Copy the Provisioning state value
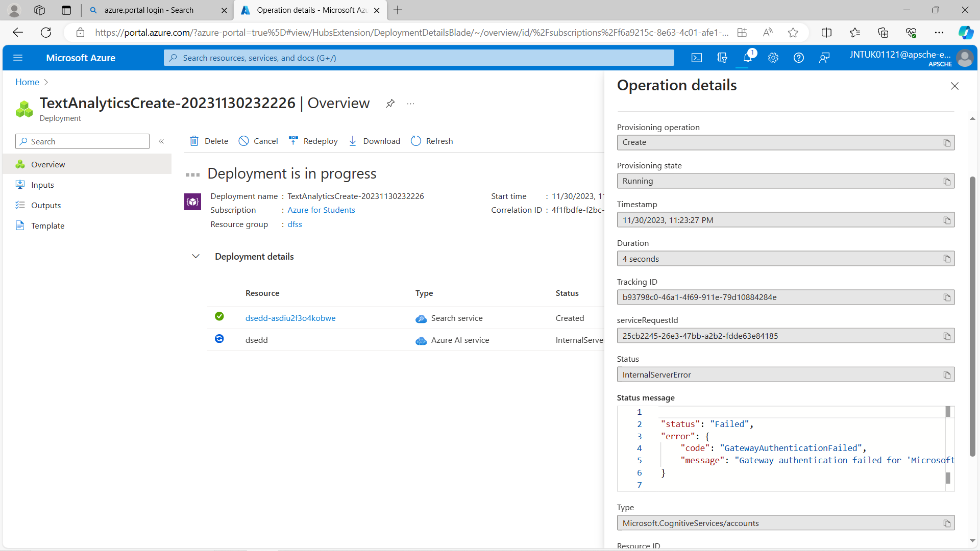The width and height of the screenshot is (980, 551). tap(947, 182)
